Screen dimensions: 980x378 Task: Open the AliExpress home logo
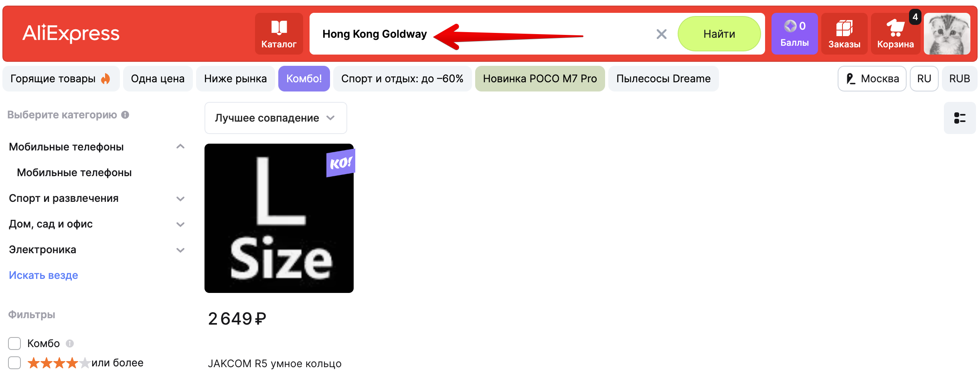coord(71,34)
